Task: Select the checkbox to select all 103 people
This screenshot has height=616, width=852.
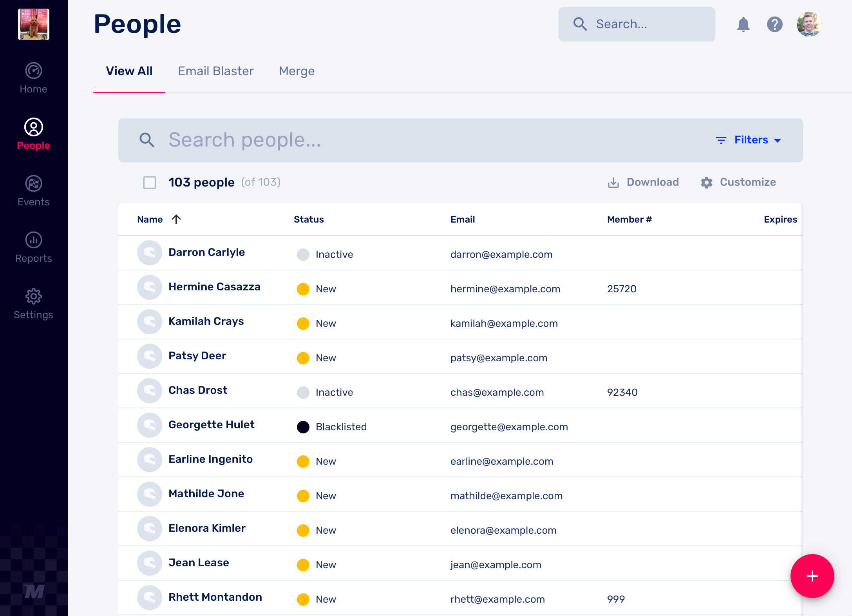Action: point(149,183)
